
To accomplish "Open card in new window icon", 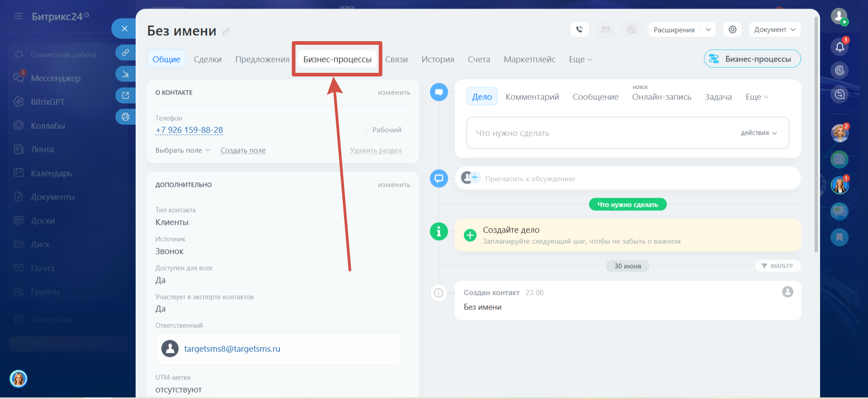I will (x=125, y=95).
